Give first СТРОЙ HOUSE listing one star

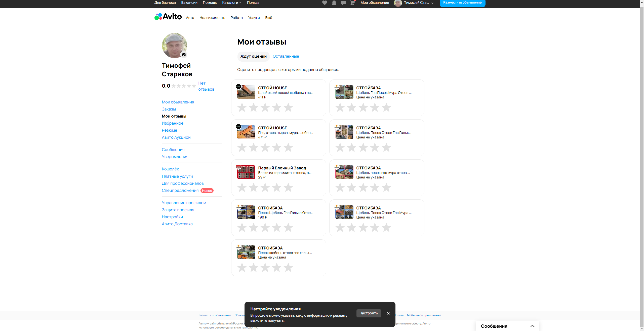242,107
